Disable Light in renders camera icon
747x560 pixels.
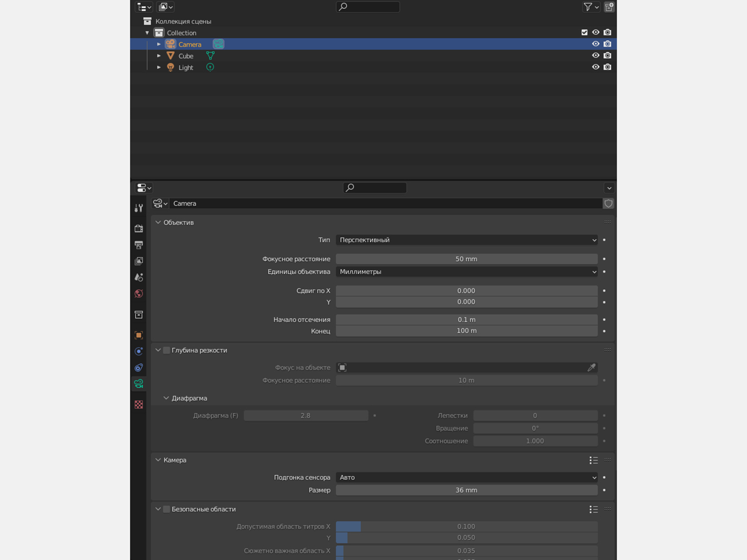click(x=607, y=67)
